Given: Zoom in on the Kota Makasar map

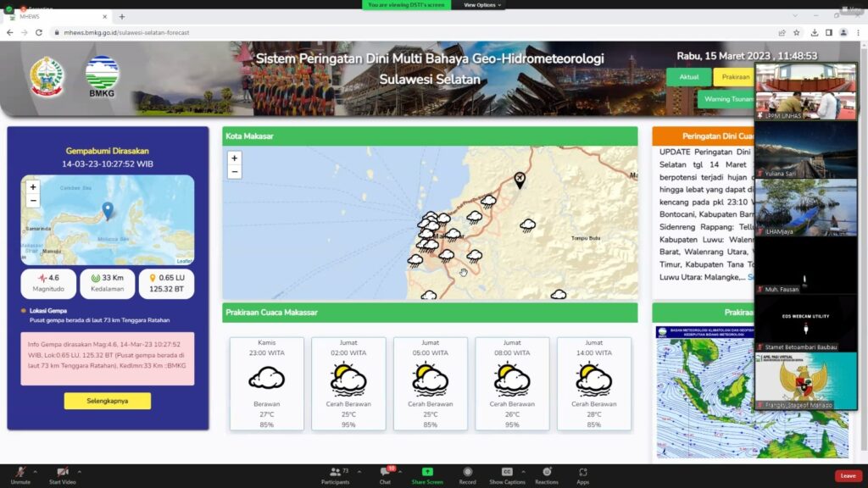Looking at the screenshot, I should tap(235, 158).
